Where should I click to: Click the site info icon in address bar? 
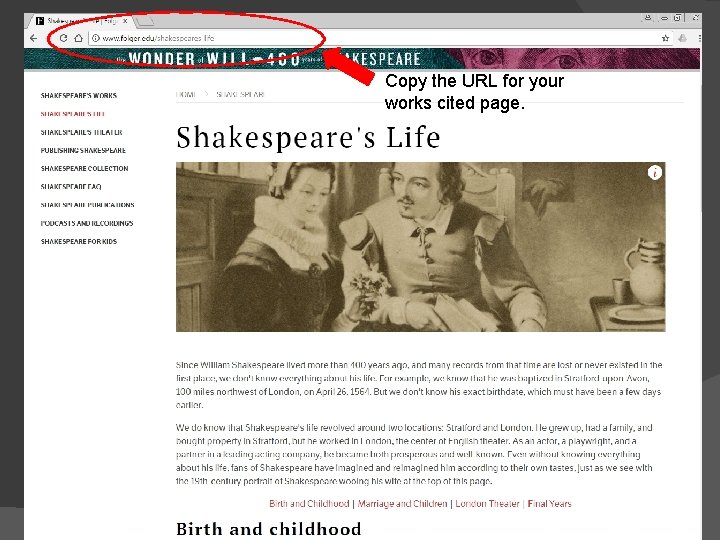coord(96,38)
